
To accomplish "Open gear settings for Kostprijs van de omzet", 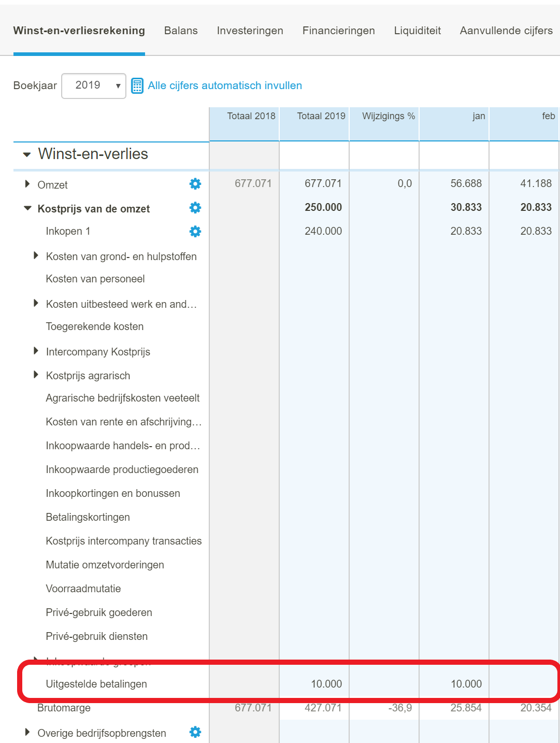I will (195, 208).
